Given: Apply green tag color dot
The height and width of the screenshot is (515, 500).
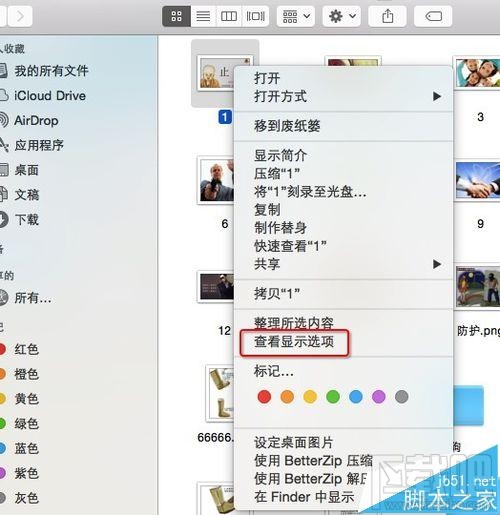Looking at the screenshot, I should click(x=333, y=397).
